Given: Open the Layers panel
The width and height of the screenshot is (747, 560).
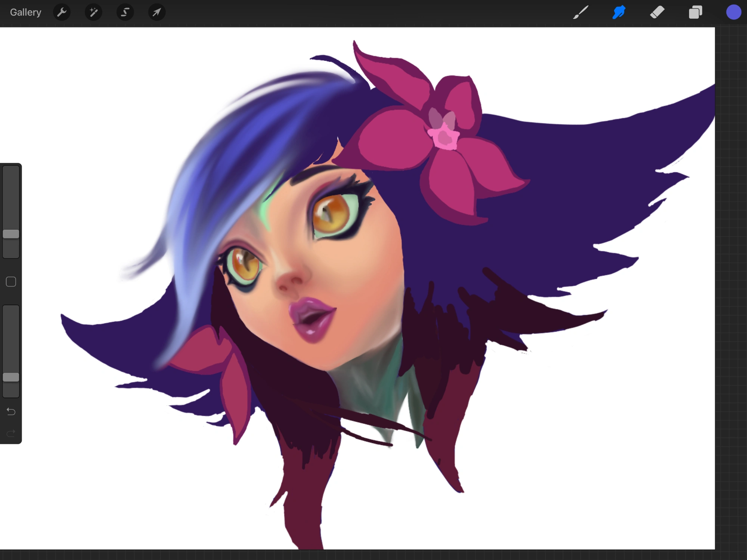Looking at the screenshot, I should pos(695,12).
